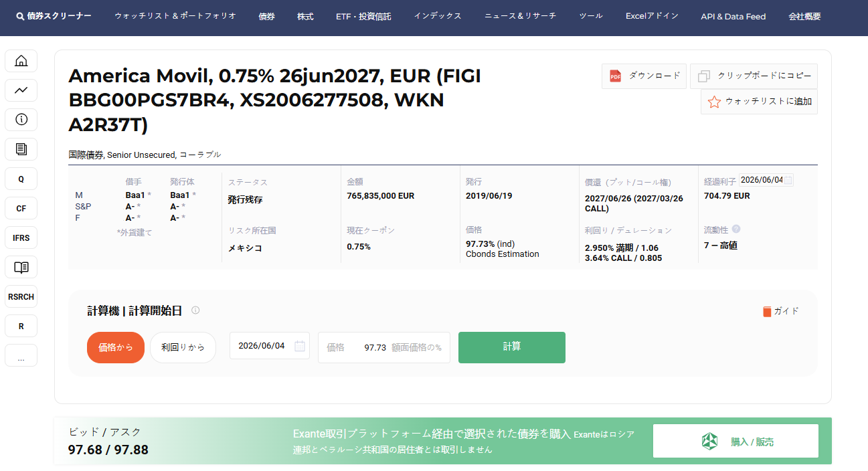The image size is (868, 471).
Task: Open the open-book icon in sidebar
Action: 21,267
